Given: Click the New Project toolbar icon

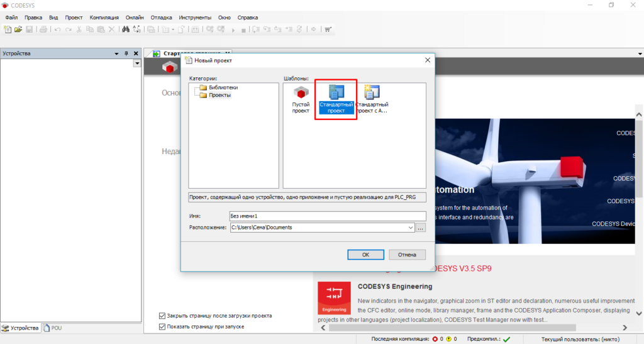Looking at the screenshot, I should [x=8, y=29].
